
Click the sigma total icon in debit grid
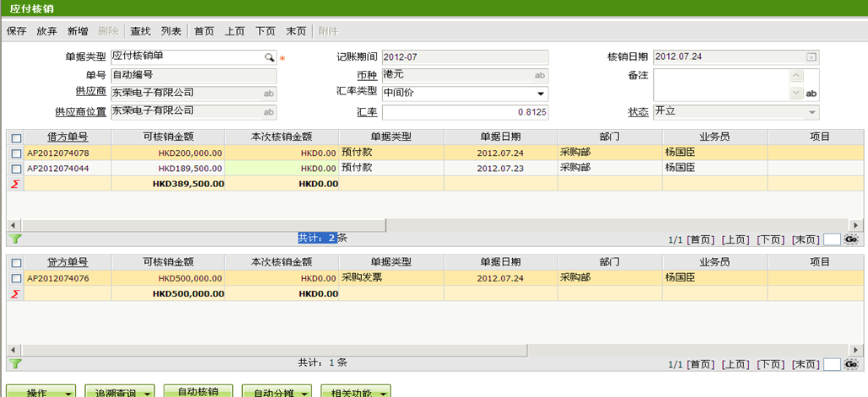(x=14, y=184)
